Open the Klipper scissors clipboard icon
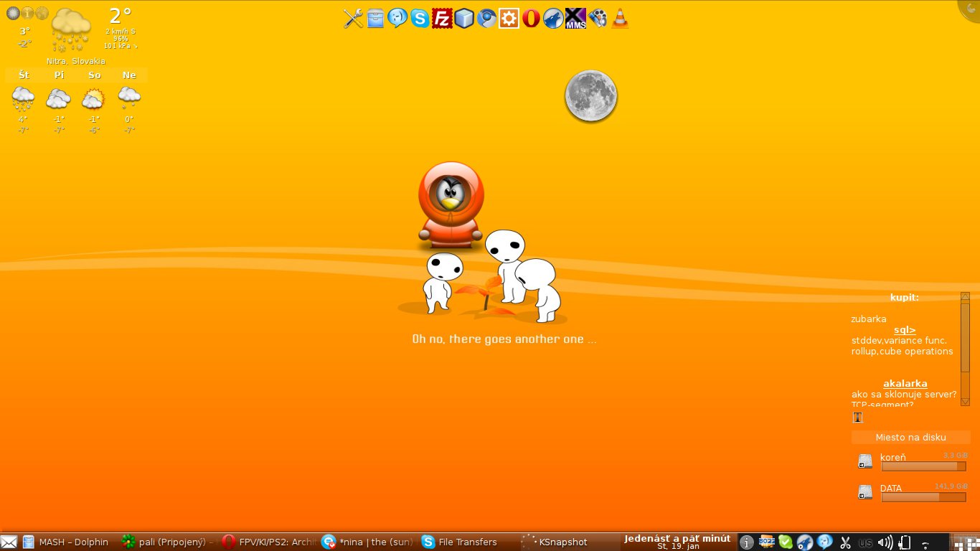980x551 pixels. (x=845, y=542)
